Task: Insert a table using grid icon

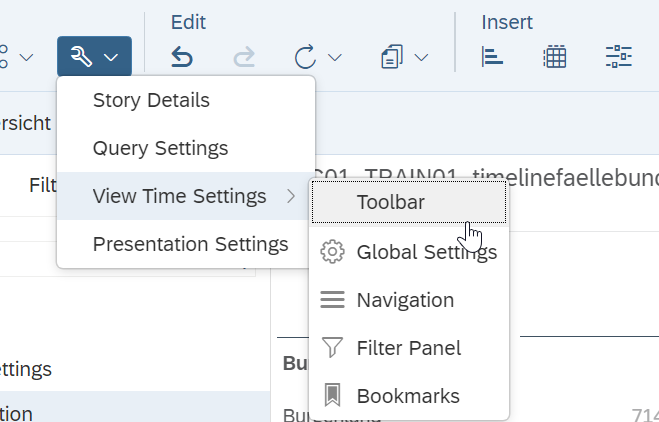Action: point(555,57)
